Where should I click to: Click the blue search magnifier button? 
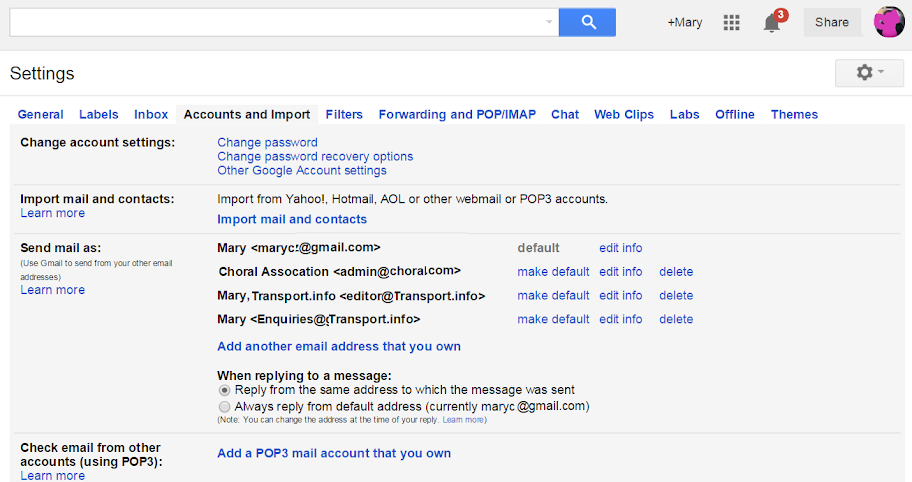tap(587, 22)
